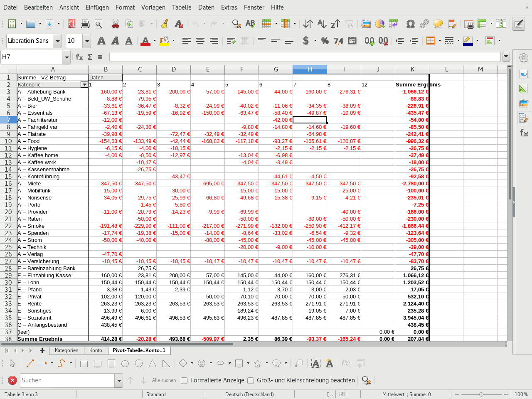The height and width of the screenshot is (399, 532).
Task: Toggle Groß- und Kleinschreibung beachten checkbox
Action: pos(251,380)
